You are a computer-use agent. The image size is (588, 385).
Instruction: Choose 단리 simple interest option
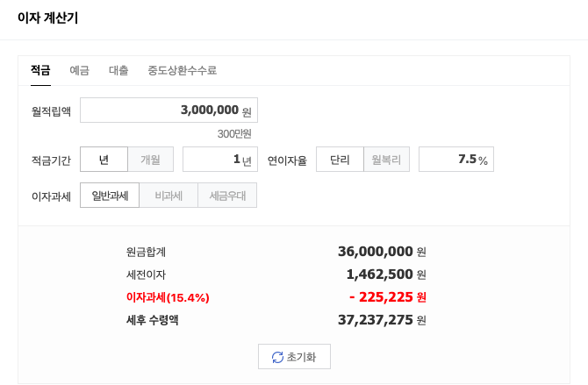click(x=340, y=160)
